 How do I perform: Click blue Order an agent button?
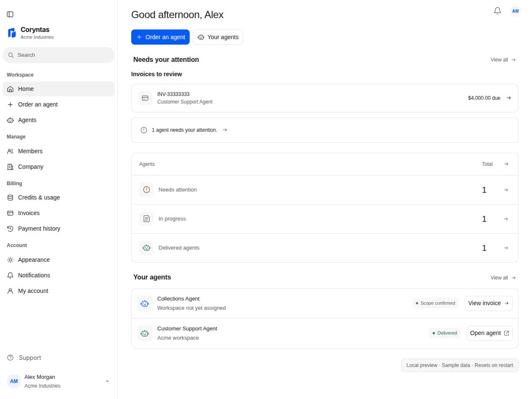160,37
